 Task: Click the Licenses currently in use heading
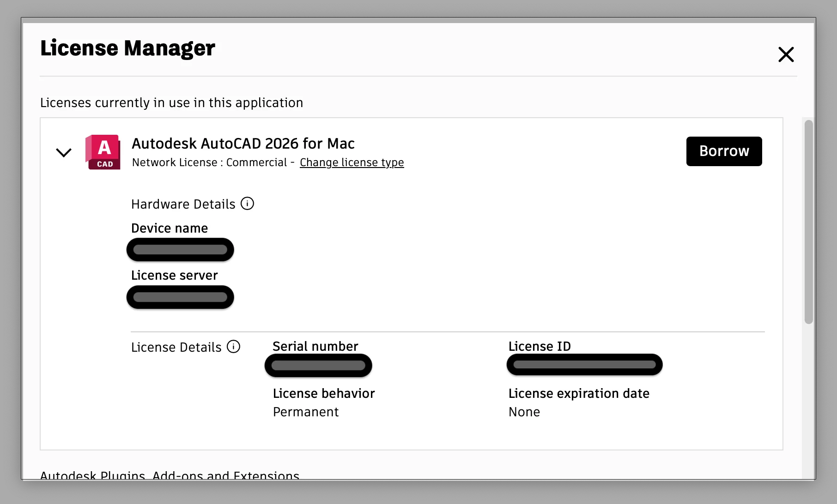172,102
